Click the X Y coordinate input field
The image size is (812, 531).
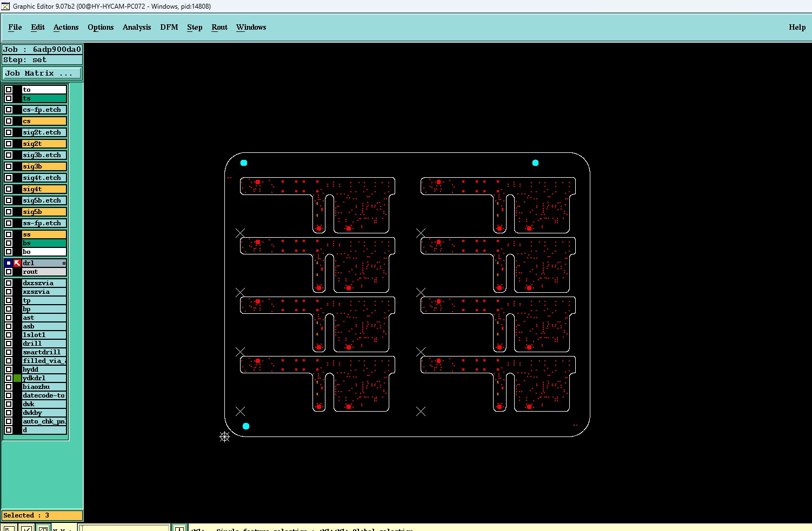click(x=124, y=528)
